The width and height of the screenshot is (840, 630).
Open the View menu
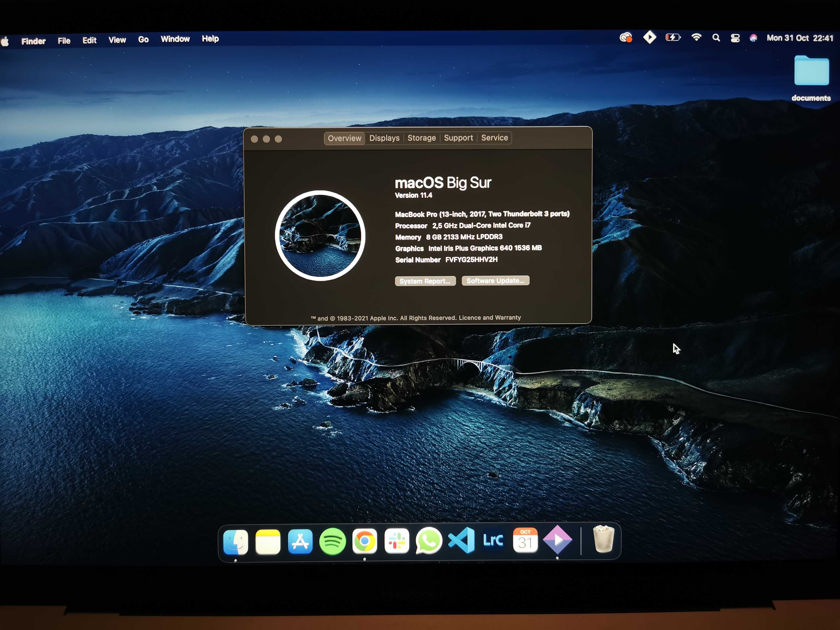[x=117, y=40]
